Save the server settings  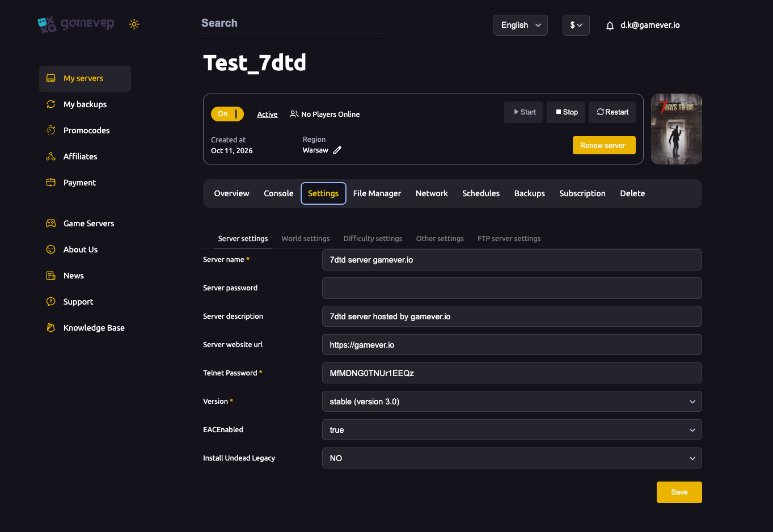[679, 492]
